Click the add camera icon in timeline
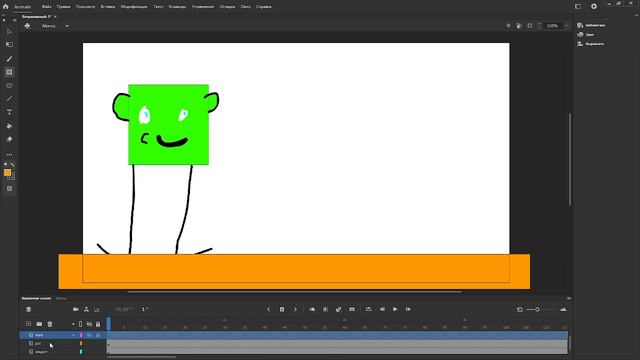Viewport: 640px width, 360px height. click(76, 309)
